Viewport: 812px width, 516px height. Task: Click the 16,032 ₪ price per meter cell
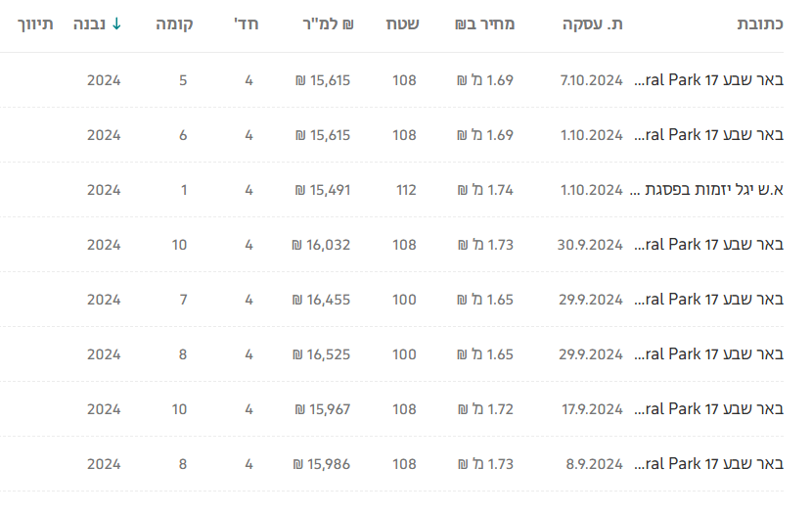point(322,245)
